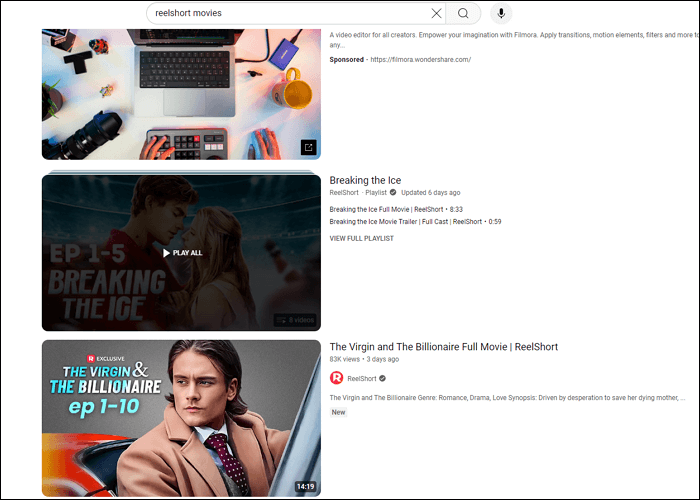This screenshot has height=500, width=700.
Task: Click inside the 'reelshort movies' search field
Action: [x=285, y=13]
